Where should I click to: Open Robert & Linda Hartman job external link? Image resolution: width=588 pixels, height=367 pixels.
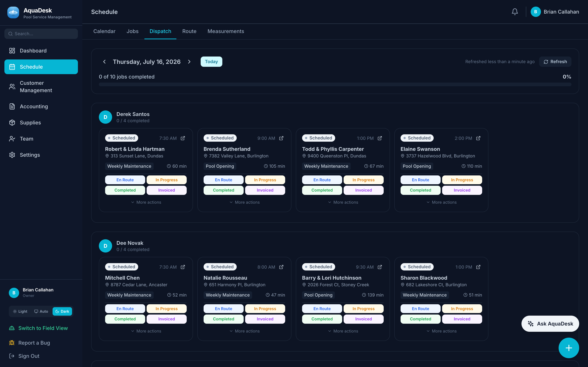[x=183, y=138]
